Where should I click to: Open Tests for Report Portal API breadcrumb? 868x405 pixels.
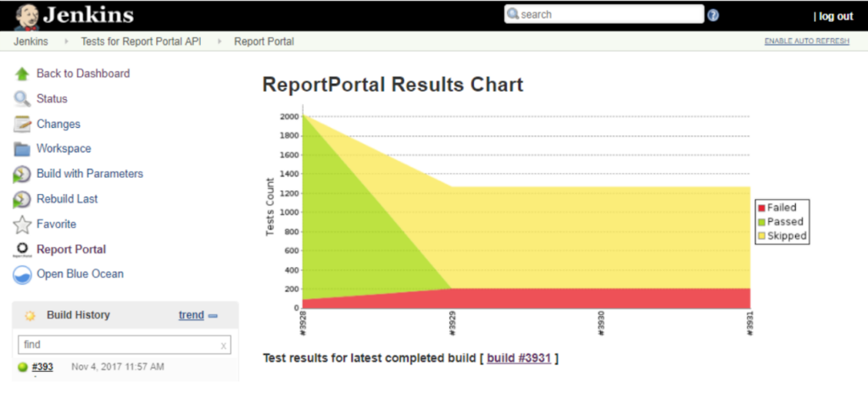tap(141, 42)
